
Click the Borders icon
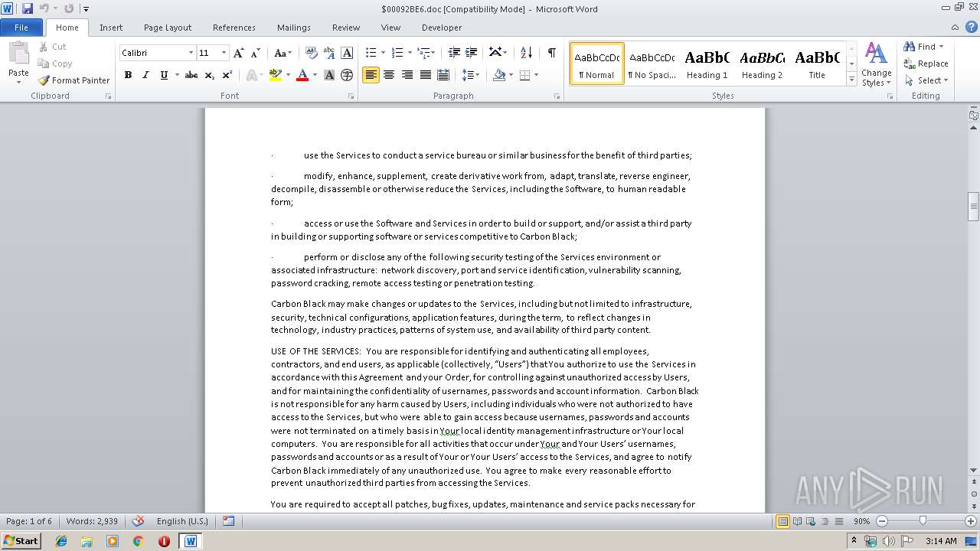tap(524, 75)
